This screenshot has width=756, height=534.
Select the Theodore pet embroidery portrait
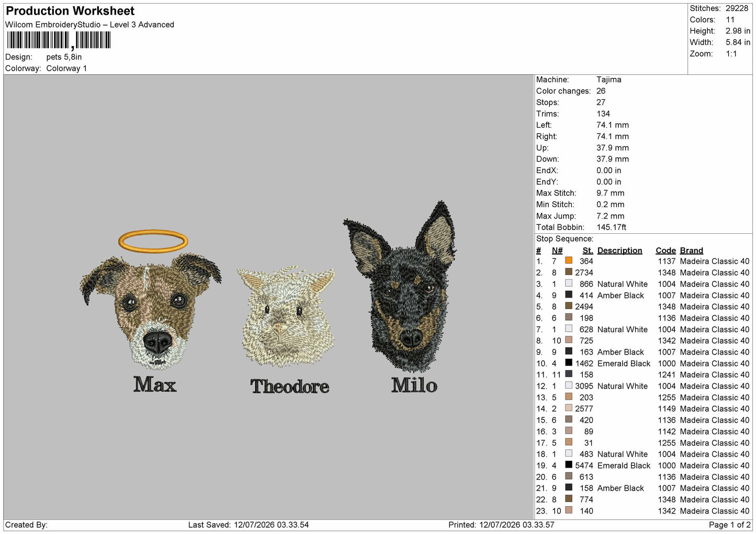(285, 316)
